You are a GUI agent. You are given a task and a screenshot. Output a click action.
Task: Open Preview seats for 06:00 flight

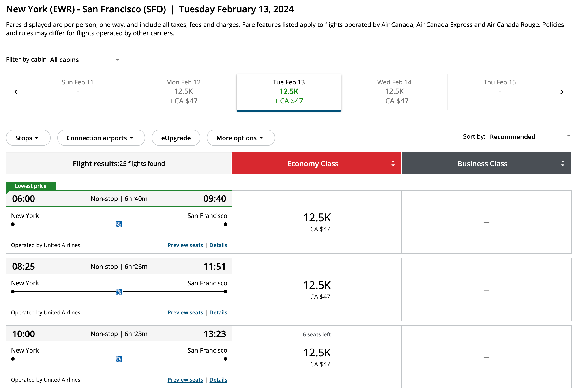[185, 245]
